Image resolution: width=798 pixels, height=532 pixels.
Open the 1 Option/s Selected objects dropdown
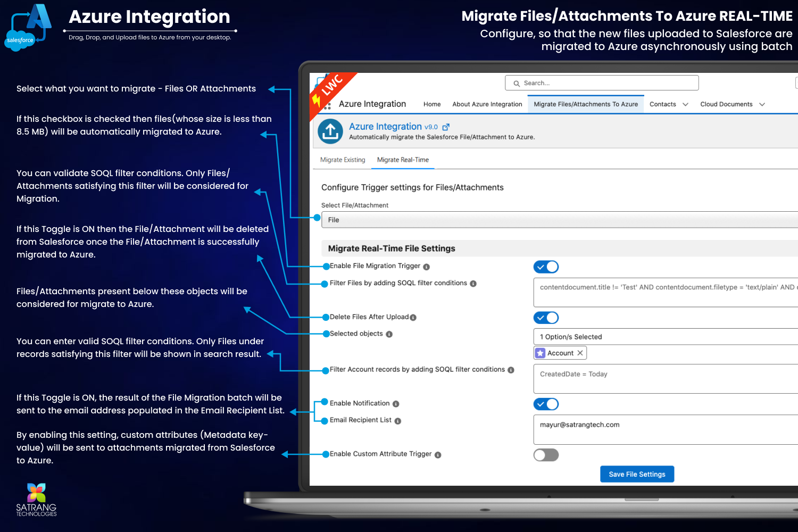(666, 337)
